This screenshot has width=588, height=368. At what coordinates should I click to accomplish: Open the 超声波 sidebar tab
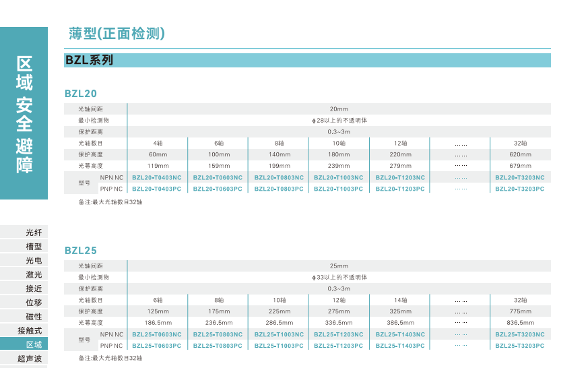click(30, 359)
